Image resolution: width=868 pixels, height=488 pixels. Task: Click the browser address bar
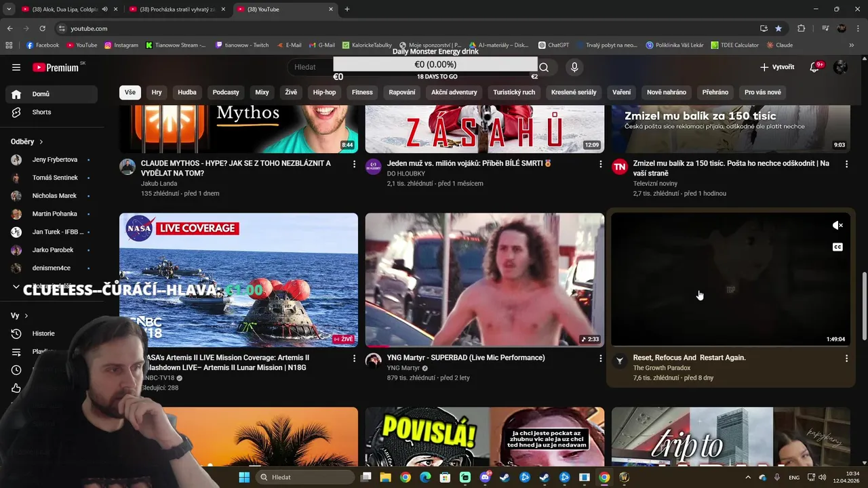click(x=407, y=28)
